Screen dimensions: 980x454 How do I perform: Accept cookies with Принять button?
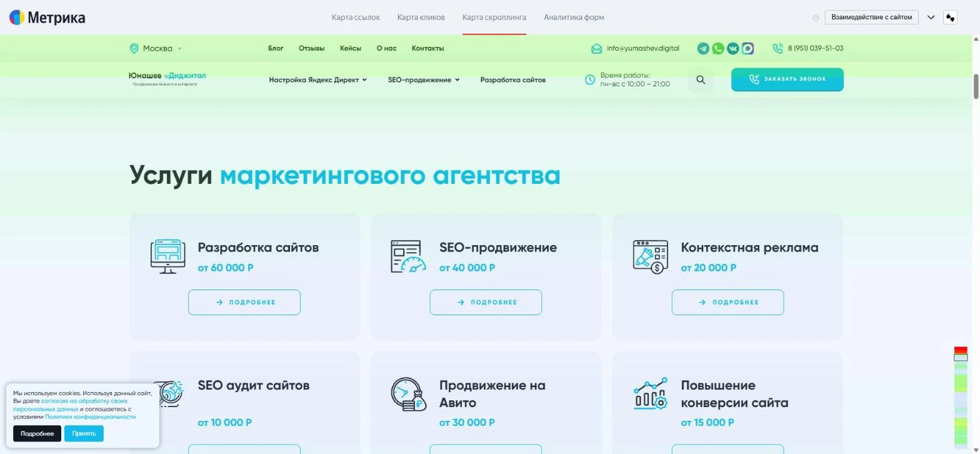(x=84, y=433)
